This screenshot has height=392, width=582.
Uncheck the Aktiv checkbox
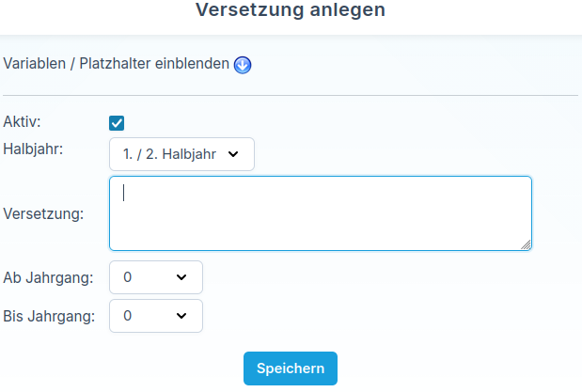point(118,122)
